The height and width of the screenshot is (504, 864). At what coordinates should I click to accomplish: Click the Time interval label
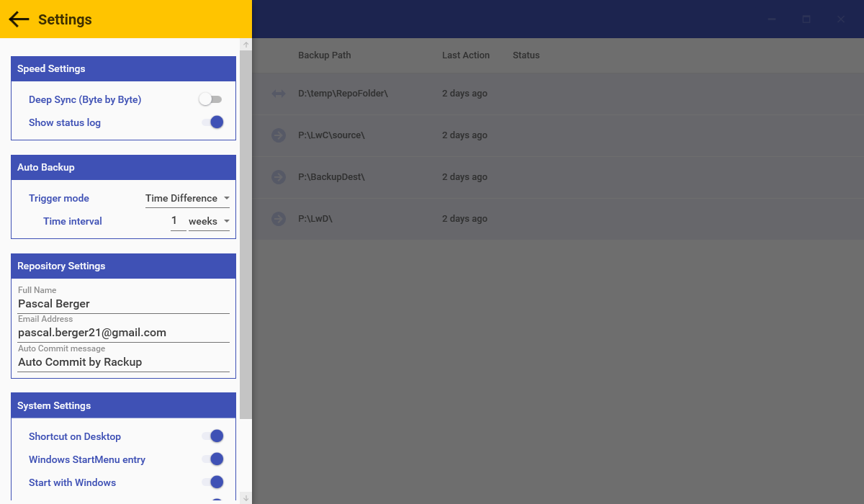73,222
